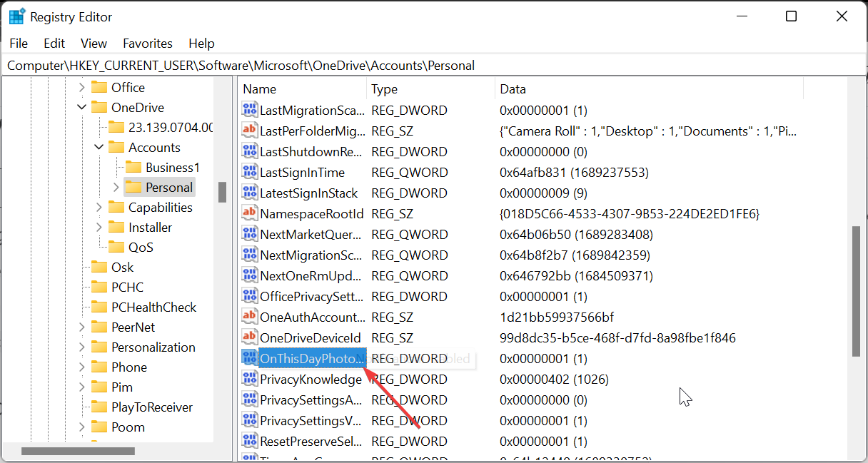Screen dimensions: 868x463
Task: Open the View menu
Action: pos(94,44)
